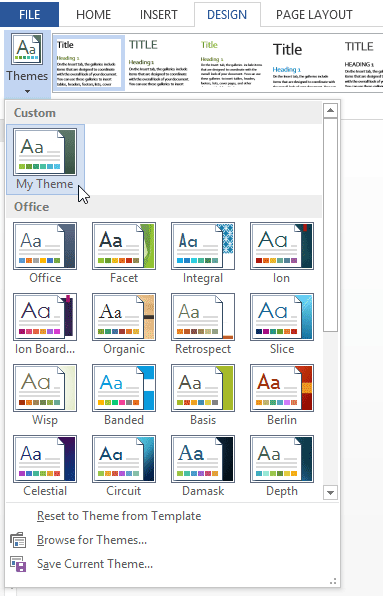Pick the partially visible TITLE style set
The height and width of the screenshot is (596, 383).
(363, 63)
